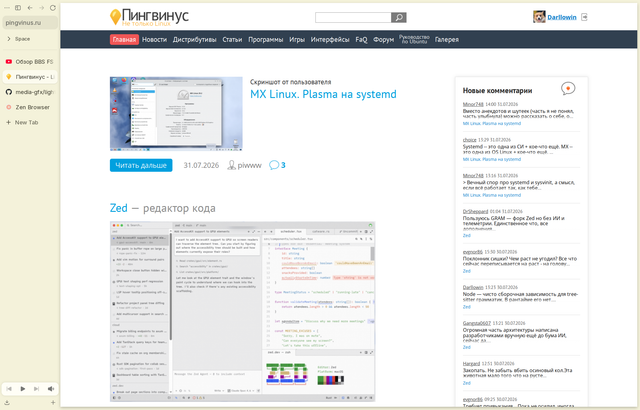Open Zed link under DrSheppard comment
Screen dimensions: 640x410
tap(467, 236)
